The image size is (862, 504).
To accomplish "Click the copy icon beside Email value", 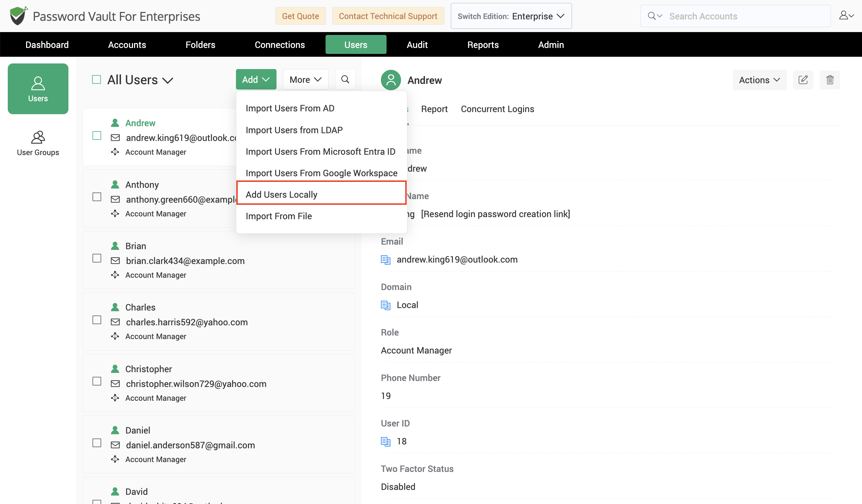I will tap(386, 260).
